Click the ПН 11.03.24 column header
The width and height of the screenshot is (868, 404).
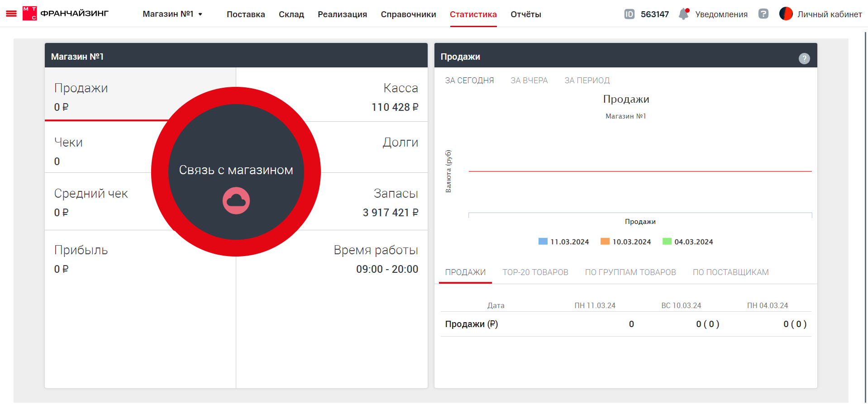pyautogui.click(x=595, y=305)
